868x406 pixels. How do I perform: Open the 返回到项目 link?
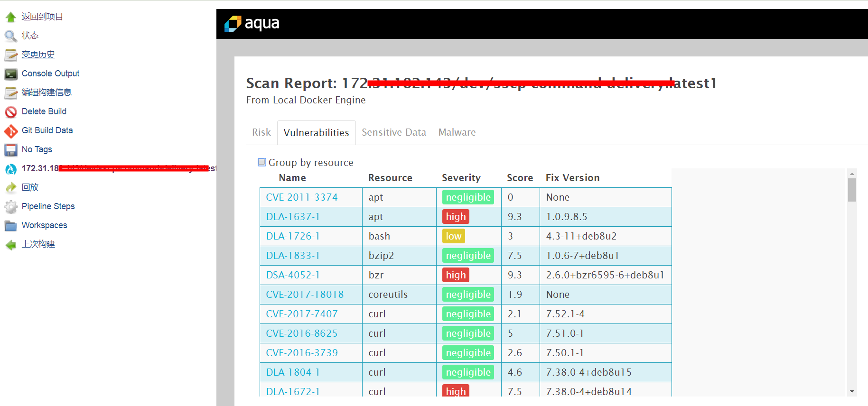coord(42,17)
